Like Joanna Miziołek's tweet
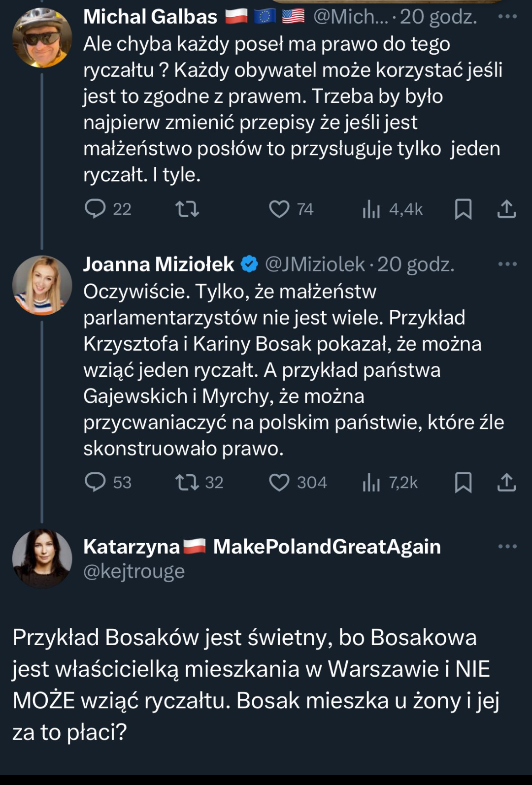The image size is (532, 785). [x=279, y=482]
